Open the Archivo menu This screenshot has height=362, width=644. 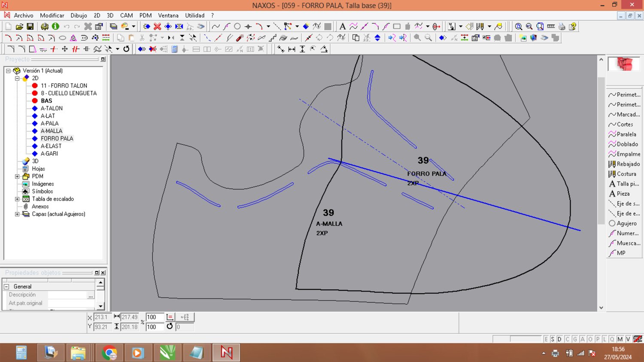[x=24, y=15]
